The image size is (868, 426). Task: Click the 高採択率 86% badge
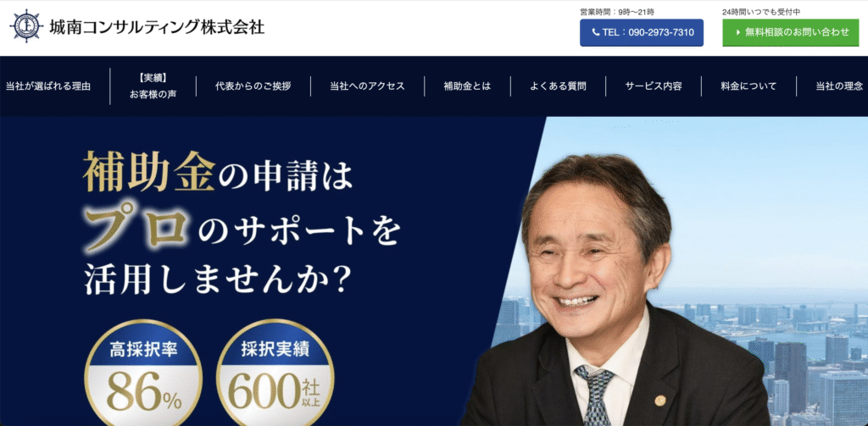point(143,373)
